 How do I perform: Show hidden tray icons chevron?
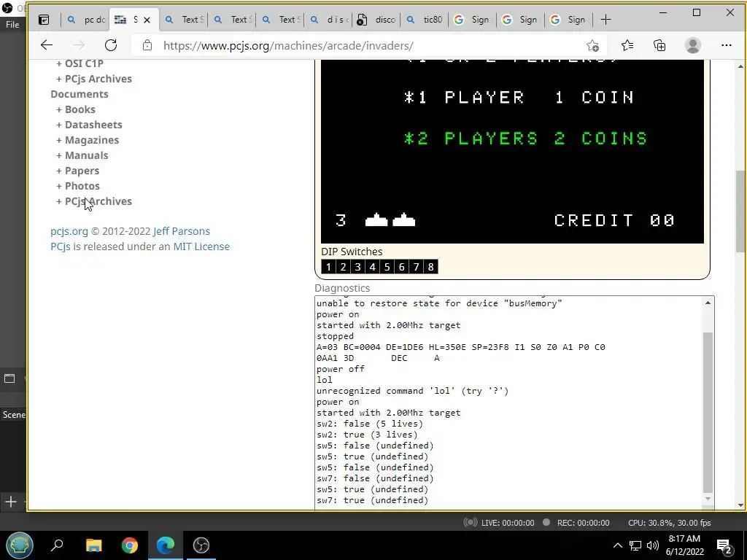617,545
